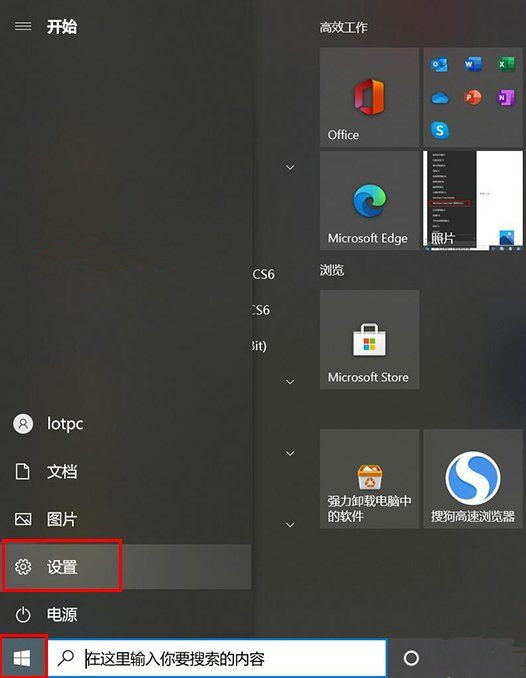
Task: Click the 开始 title text
Action: [x=62, y=26]
